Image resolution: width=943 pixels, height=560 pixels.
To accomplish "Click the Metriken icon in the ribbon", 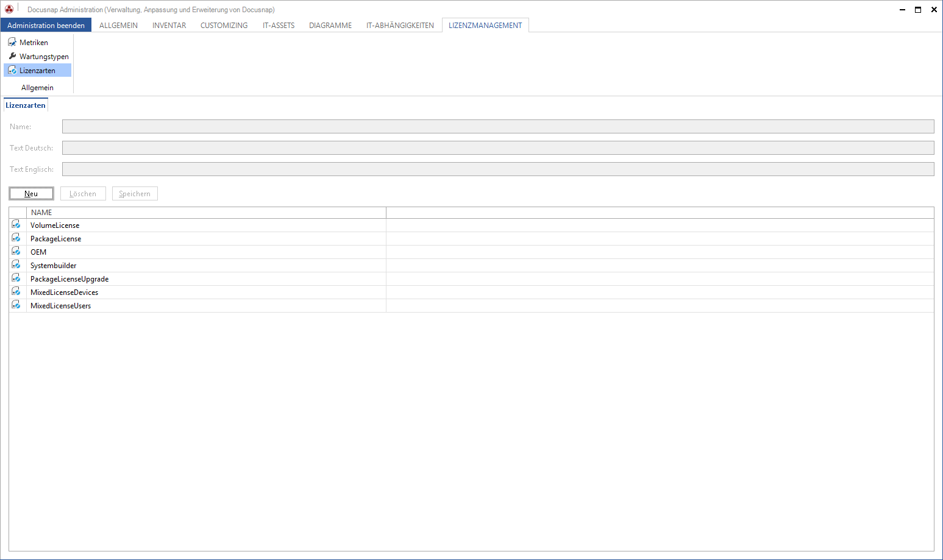I will click(x=12, y=42).
